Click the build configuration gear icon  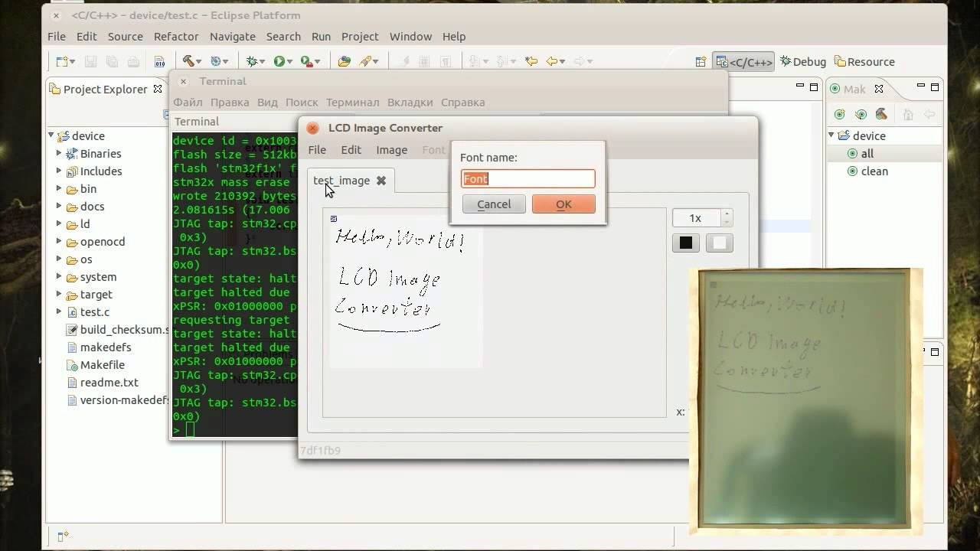216,61
